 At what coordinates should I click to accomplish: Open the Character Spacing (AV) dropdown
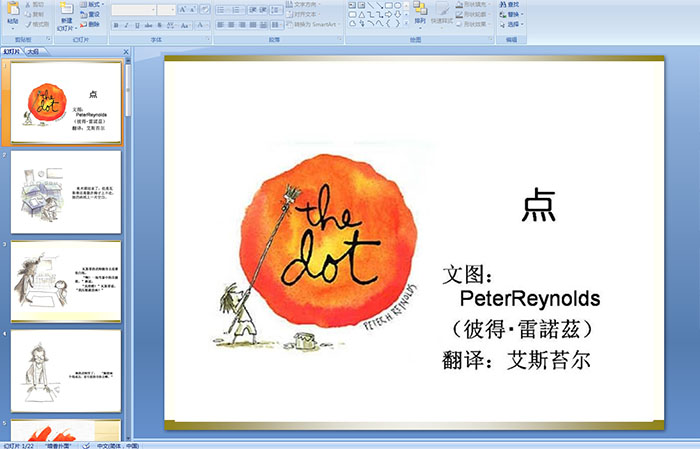(171, 25)
